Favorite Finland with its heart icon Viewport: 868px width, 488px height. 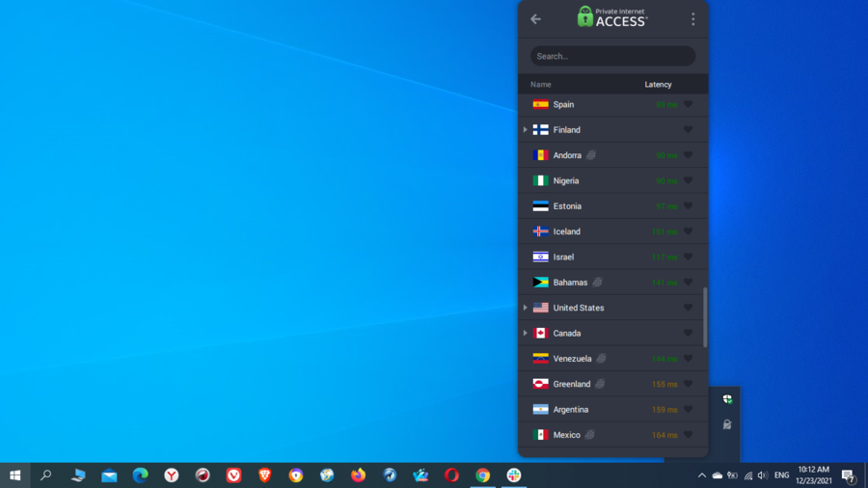point(688,129)
